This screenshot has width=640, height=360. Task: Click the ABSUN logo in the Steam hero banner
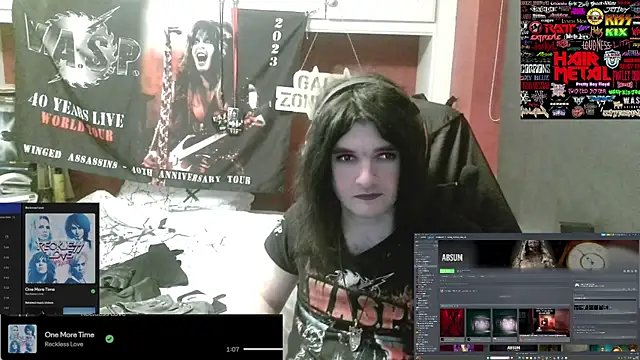point(452,258)
